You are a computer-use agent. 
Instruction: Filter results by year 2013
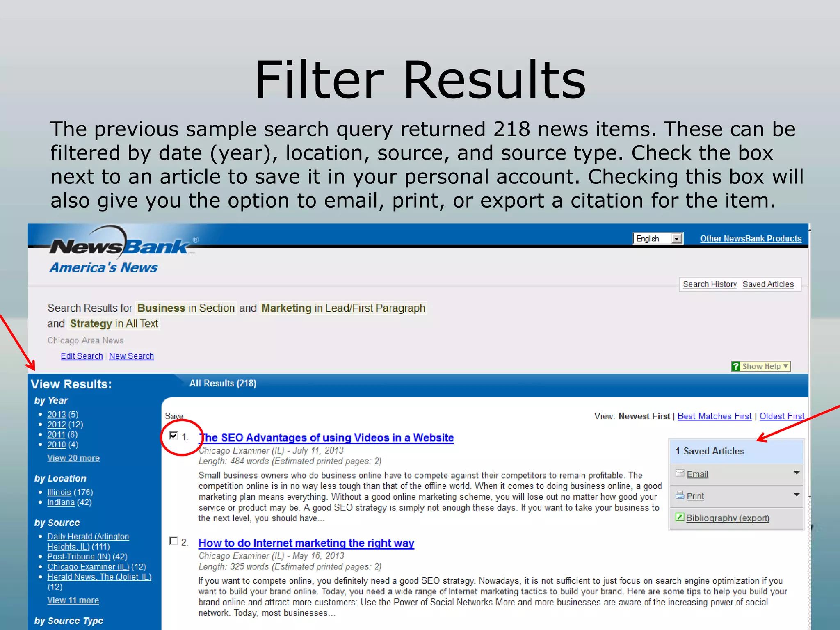coord(57,414)
